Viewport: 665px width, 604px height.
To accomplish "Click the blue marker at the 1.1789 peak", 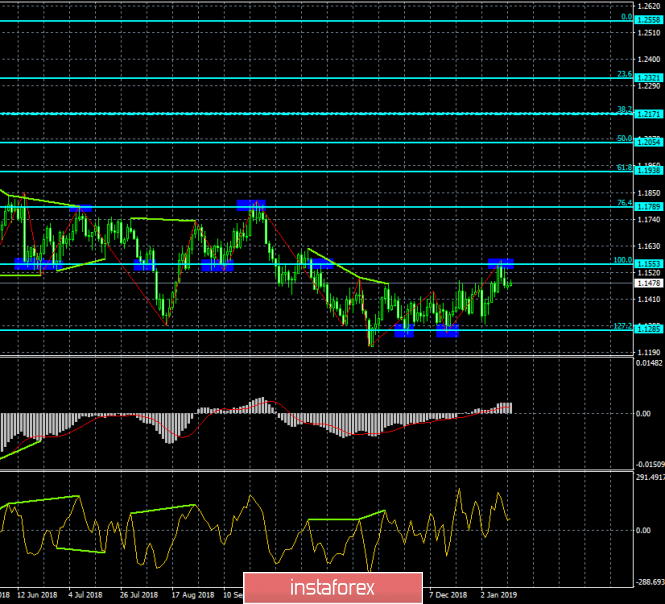I will click(x=250, y=204).
